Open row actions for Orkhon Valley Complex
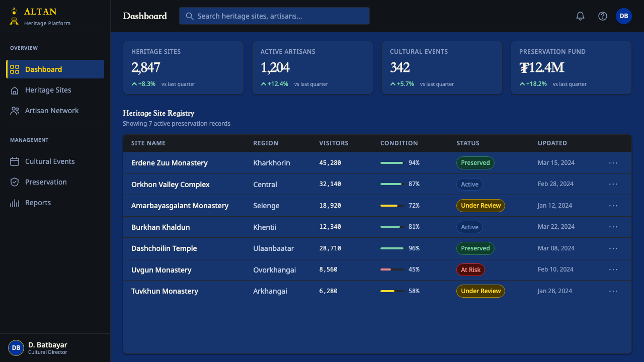 coord(613,184)
